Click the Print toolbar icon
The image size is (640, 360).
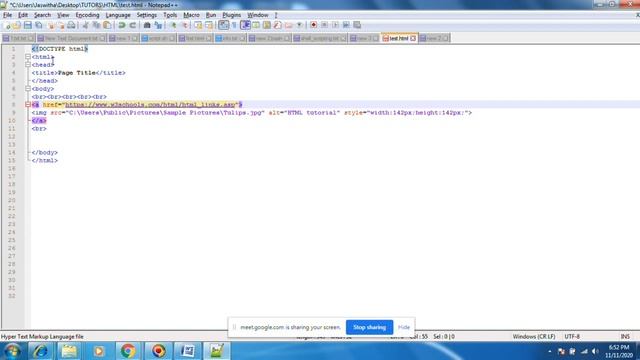(x=71, y=25)
